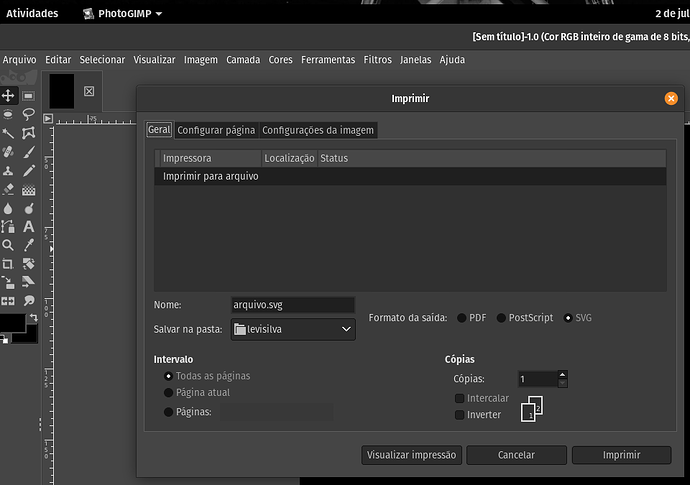This screenshot has height=485, width=690.
Task: Select the Clone stamp tool
Action: pos(8,171)
